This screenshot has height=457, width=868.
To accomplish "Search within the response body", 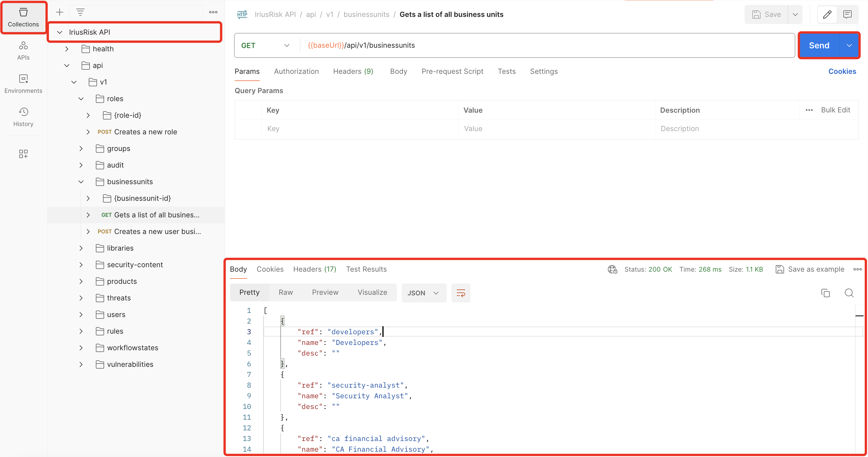I will pyautogui.click(x=849, y=293).
